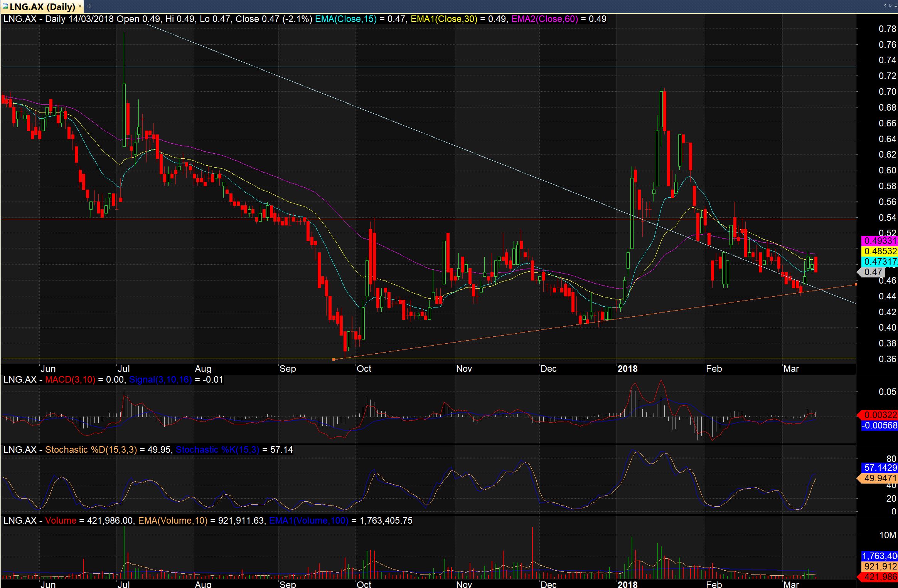Click the 2018 label below the price pane
The image size is (898, 588).
(627, 369)
